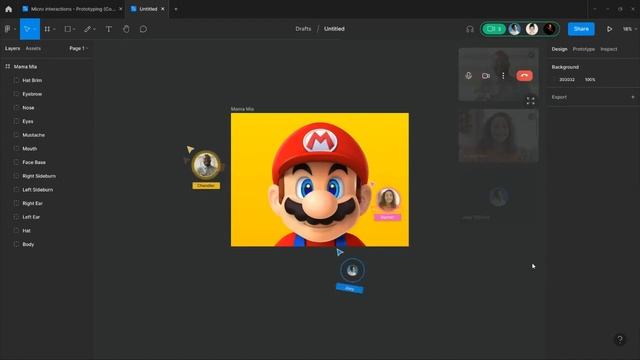Open more options in the call panel
The image size is (640, 360).
pos(503,76)
